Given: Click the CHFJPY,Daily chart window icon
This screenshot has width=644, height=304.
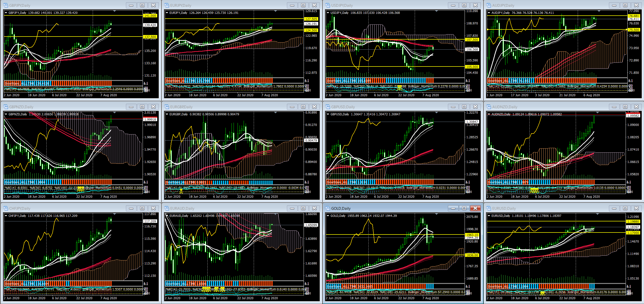Looking at the screenshot, I should tap(6, 208).
